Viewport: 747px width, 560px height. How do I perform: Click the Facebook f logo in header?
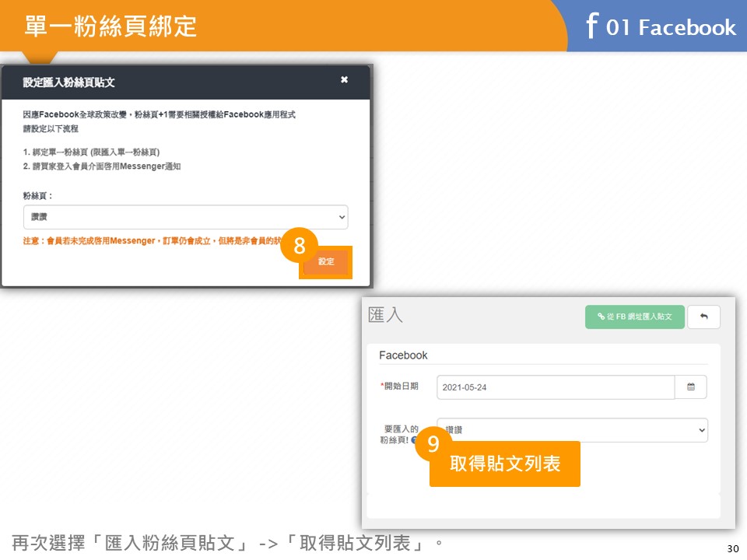point(591,26)
